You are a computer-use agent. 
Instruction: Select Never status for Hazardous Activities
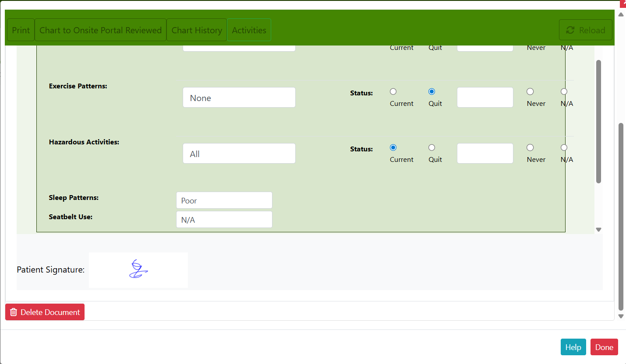530,147
